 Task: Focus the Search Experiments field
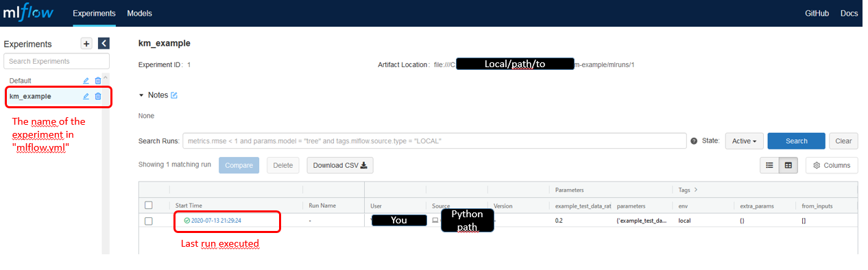click(x=56, y=61)
